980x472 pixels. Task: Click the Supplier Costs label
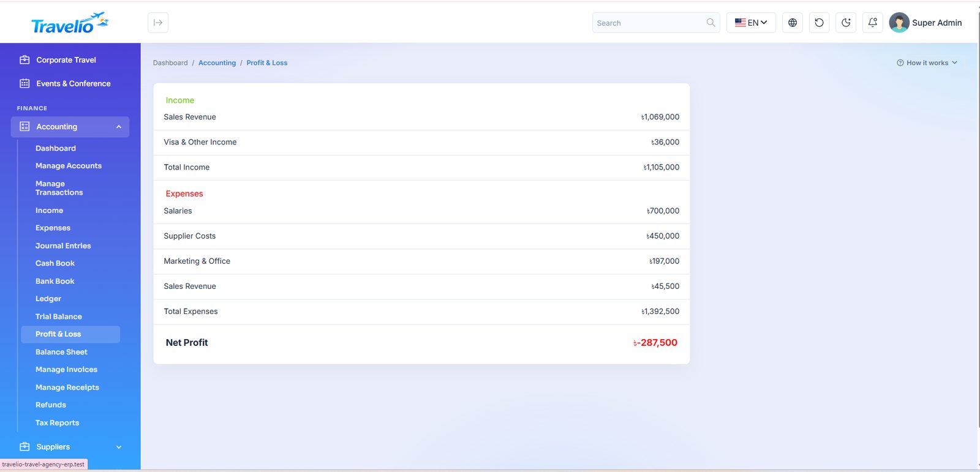click(x=190, y=236)
